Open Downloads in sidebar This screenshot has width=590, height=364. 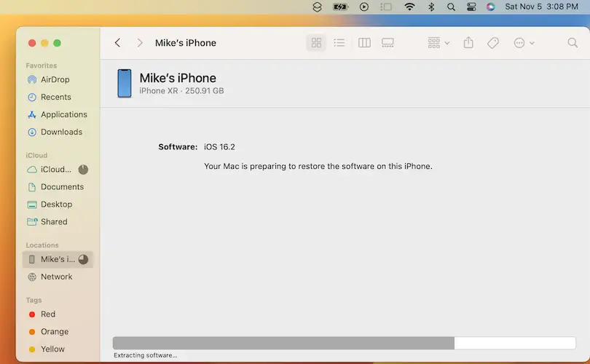click(61, 132)
